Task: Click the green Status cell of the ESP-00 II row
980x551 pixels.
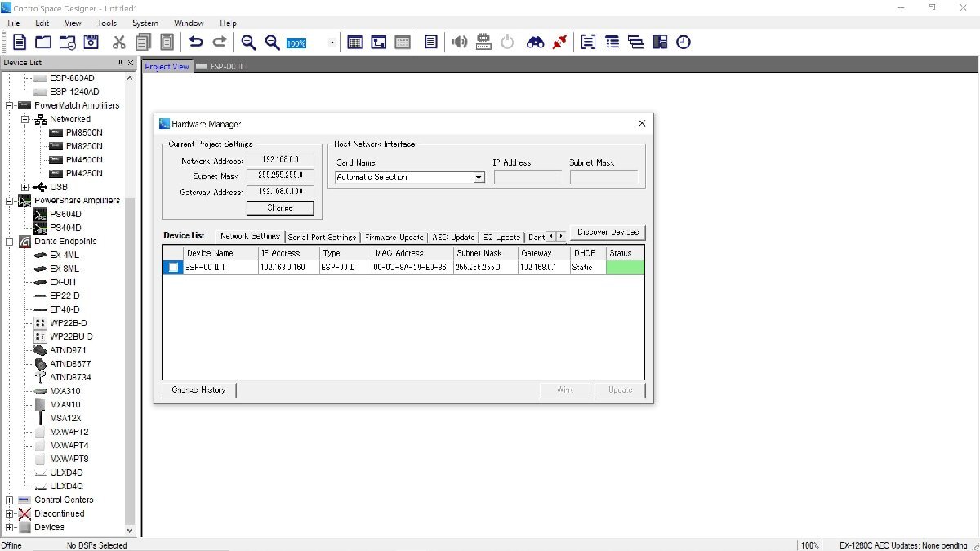Action: pyautogui.click(x=625, y=268)
